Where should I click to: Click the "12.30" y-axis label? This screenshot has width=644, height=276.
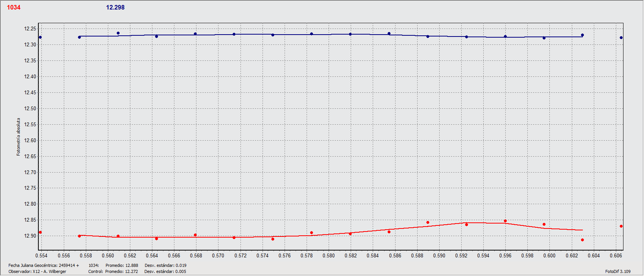coord(30,45)
